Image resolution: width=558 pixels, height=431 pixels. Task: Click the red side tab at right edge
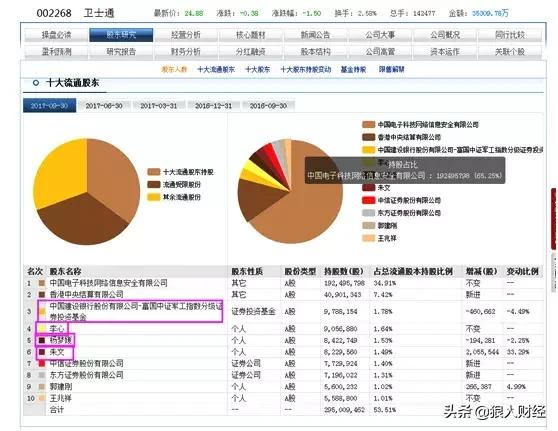(x=554, y=219)
